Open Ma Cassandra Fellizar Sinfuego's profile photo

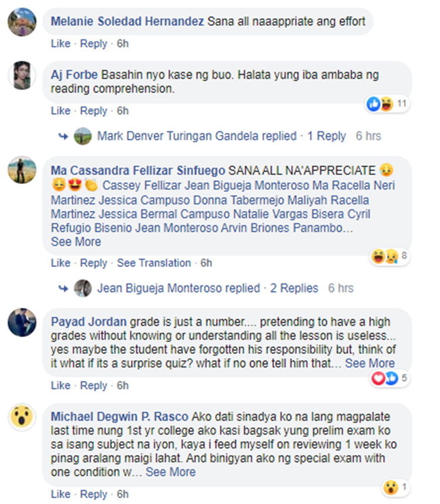22,170
